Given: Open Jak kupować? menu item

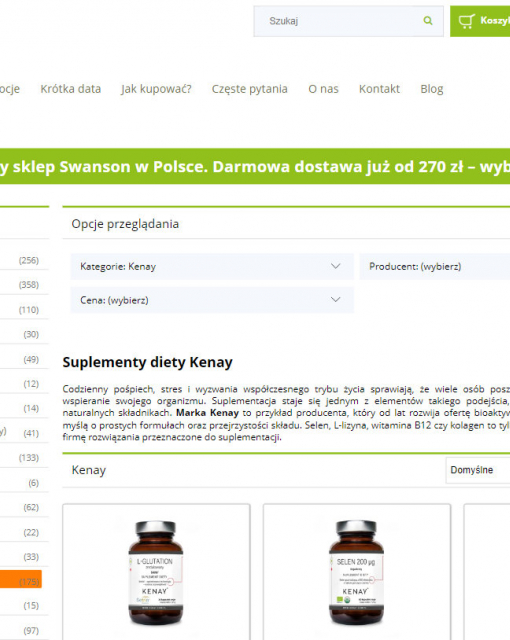Looking at the screenshot, I should tap(156, 89).
